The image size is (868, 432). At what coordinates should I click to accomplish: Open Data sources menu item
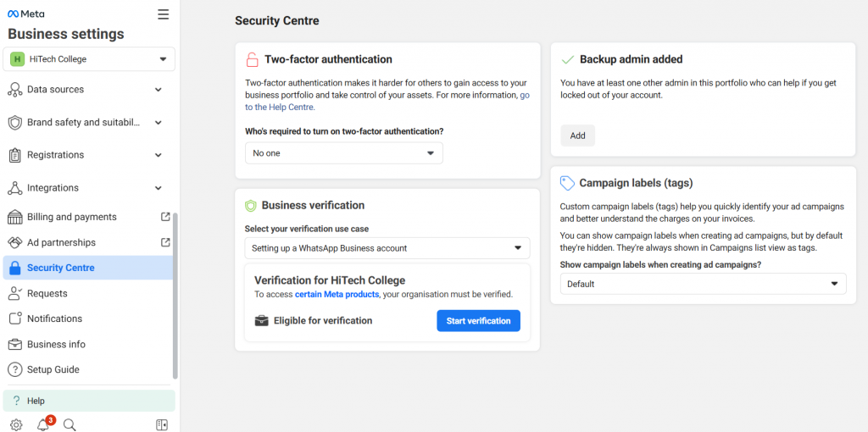pos(88,90)
